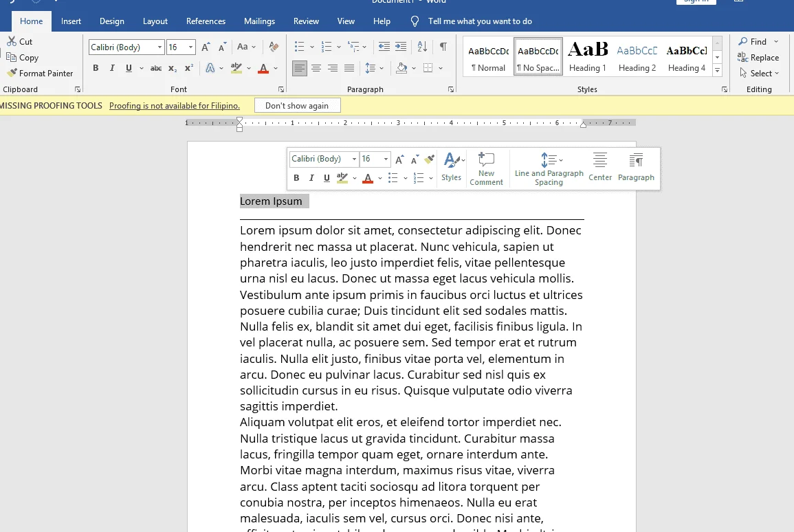Toggle Show/Hide paragraph marks

[x=443, y=47]
